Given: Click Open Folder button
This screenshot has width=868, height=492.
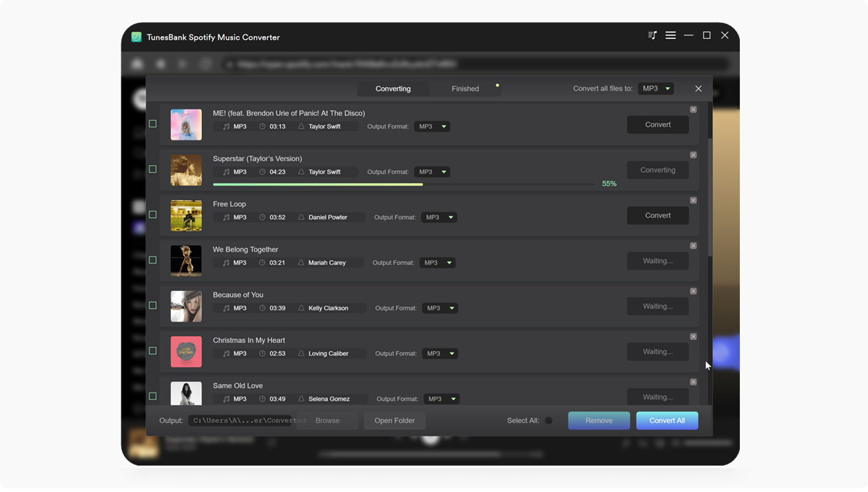Looking at the screenshot, I should click(395, 421).
